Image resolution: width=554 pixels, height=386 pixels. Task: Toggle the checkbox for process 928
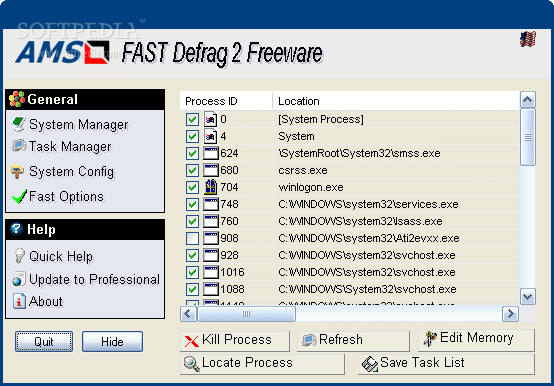pos(192,255)
